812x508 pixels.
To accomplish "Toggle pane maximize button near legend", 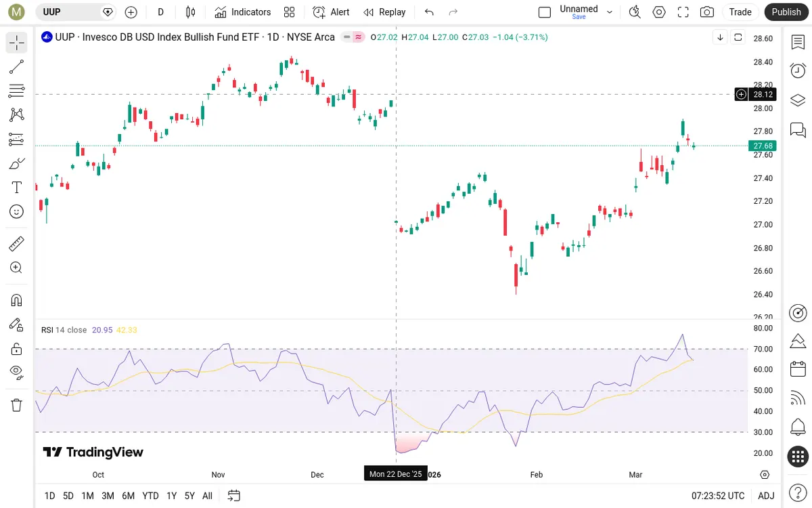I will 738,37.
